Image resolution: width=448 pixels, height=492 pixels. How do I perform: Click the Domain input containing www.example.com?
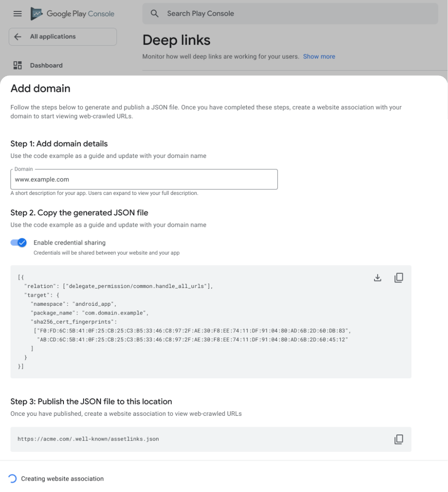144,179
